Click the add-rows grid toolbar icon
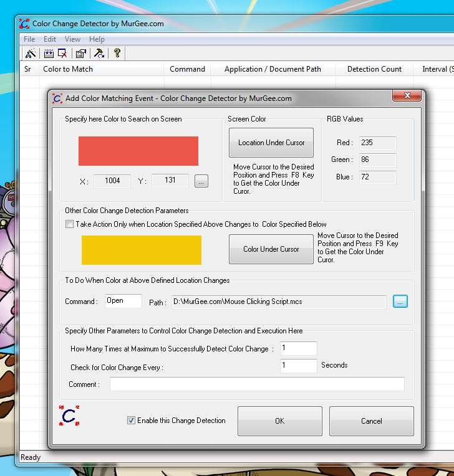The height and width of the screenshot is (476, 454). (x=49, y=54)
